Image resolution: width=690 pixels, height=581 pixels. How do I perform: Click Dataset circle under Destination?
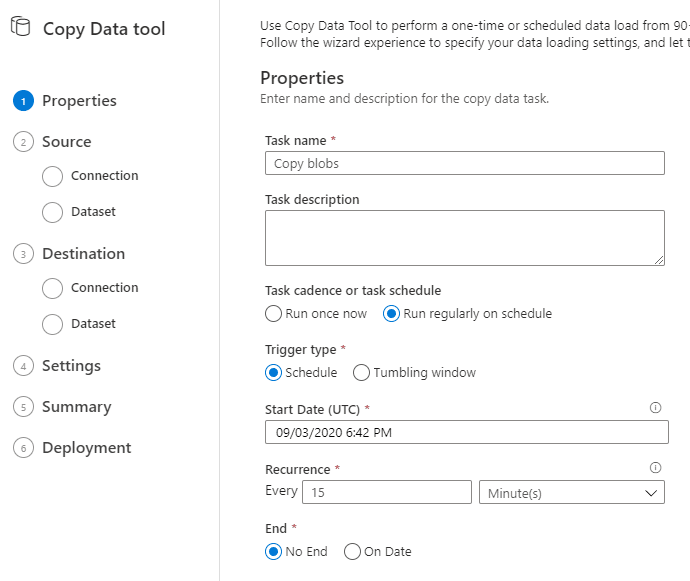(52, 324)
